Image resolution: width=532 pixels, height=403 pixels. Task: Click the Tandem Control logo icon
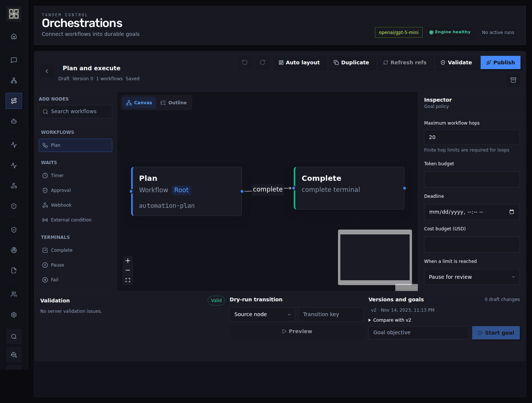tap(14, 14)
